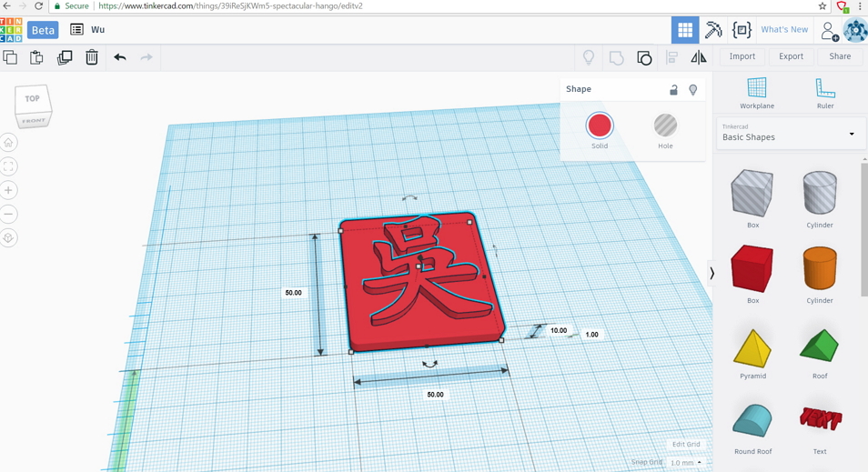The height and width of the screenshot is (472, 868).
Task: Click the rotation handle above the shape
Action: click(x=409, y=197)
